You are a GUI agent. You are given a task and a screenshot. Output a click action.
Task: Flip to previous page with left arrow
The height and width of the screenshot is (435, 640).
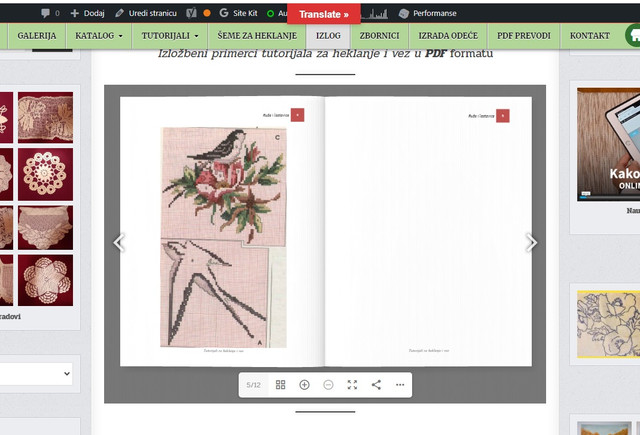[x=119, y=242]
